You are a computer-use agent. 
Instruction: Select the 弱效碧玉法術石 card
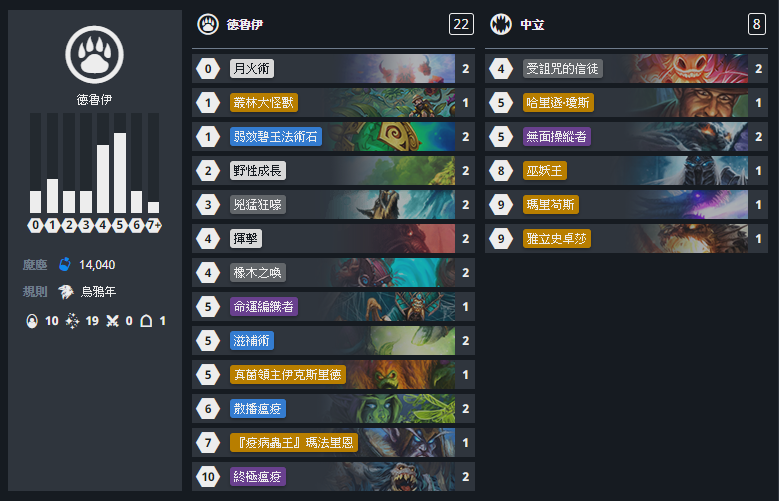(333, 137)
